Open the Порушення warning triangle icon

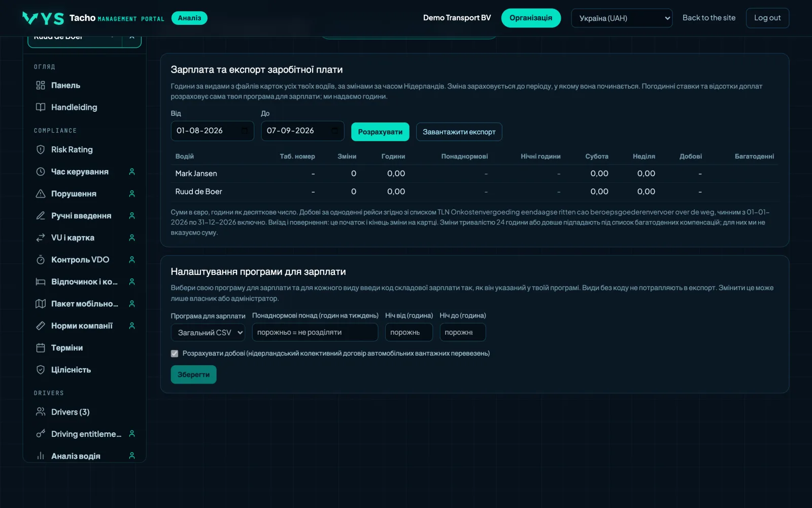click(x=41, y=194)
